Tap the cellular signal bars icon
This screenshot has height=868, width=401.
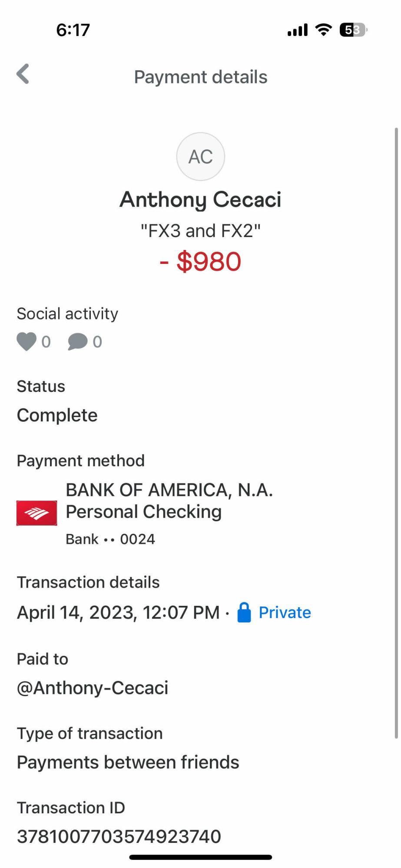coord(298,30)
